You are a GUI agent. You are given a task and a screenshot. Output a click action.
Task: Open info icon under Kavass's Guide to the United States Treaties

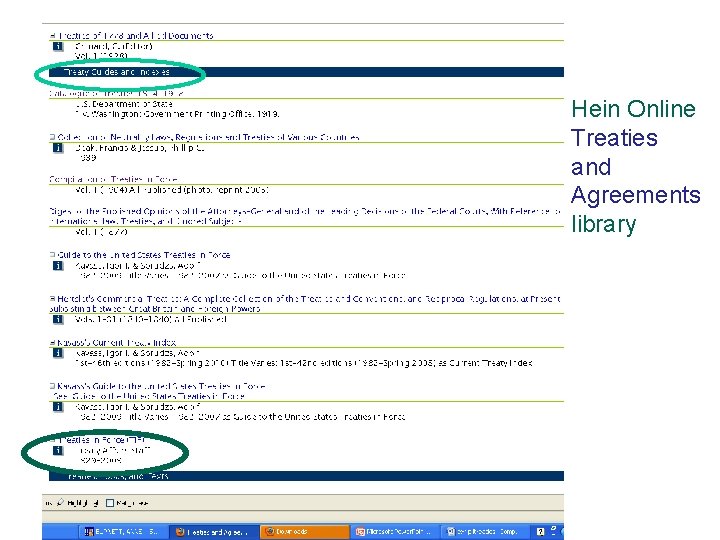click(58, 406)
